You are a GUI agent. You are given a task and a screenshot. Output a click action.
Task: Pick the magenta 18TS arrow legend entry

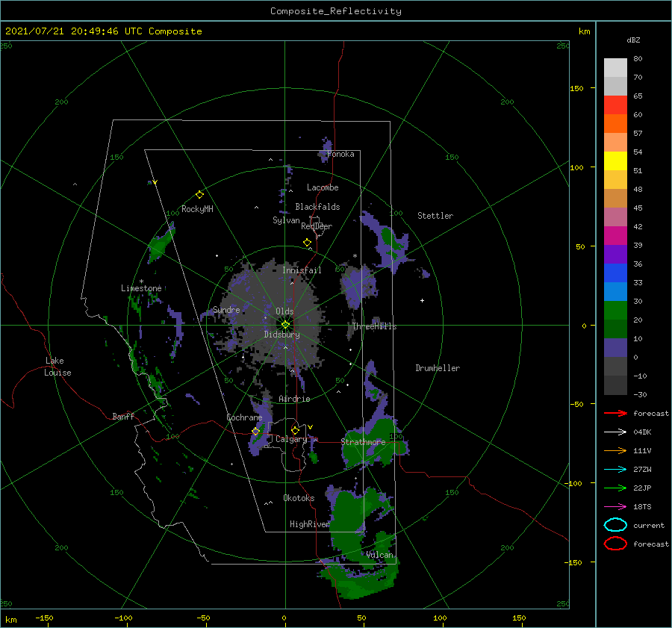[x=615, y=507]
